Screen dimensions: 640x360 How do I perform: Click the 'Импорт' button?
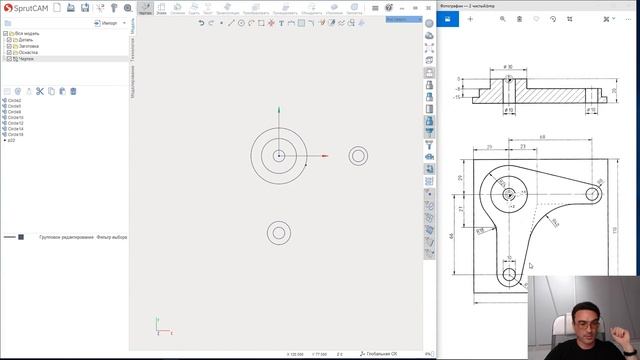[x=106, y=23]
